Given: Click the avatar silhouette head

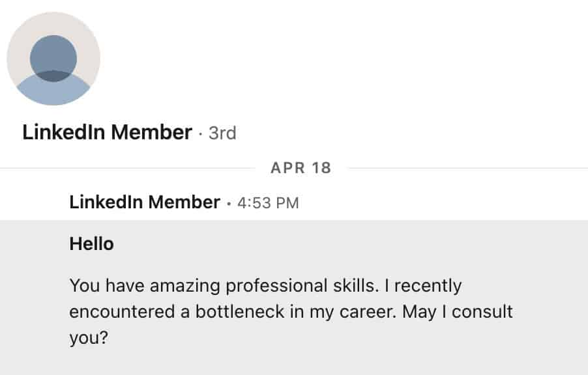Looking at the screenshot, I should pyautogui.click(x=53, y=56).
